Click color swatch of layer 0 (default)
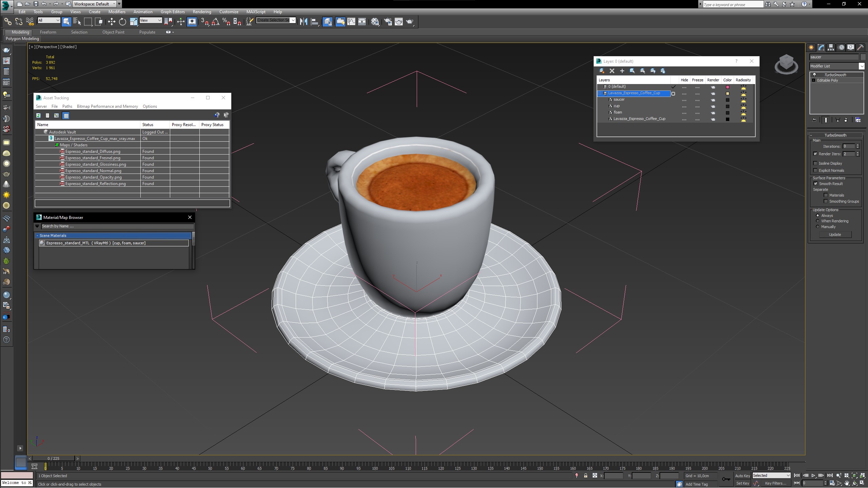 click(727, 87)
